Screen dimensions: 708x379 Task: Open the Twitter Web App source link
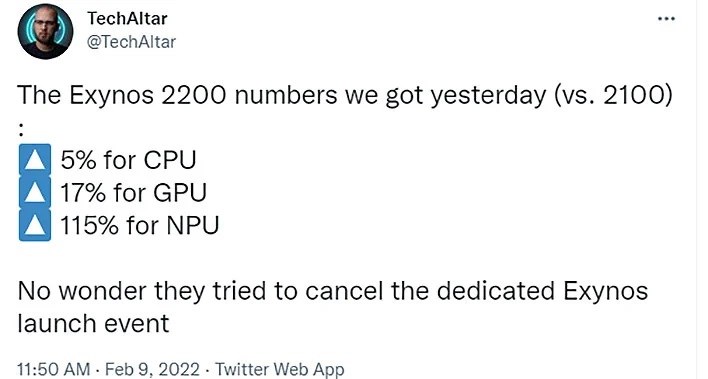(x=279, y=369)
